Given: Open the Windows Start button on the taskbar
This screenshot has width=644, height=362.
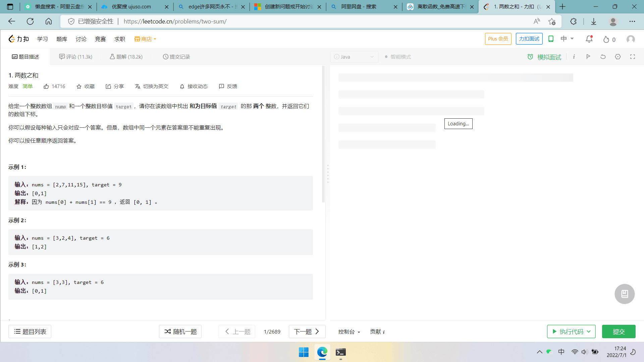Looking at the screenshot, I should pyautogui.click(x=304, y=352).
